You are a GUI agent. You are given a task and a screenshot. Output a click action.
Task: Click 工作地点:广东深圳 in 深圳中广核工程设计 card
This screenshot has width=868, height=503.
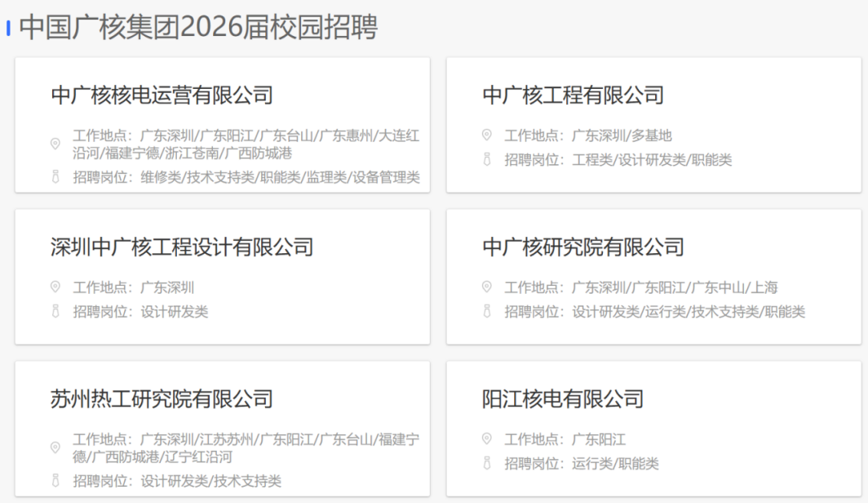(134, 287)
